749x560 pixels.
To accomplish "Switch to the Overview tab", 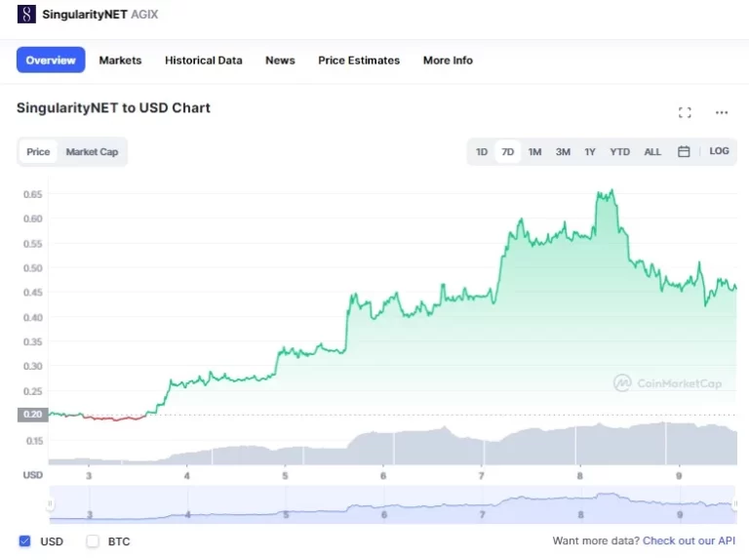I will (51, 60).
